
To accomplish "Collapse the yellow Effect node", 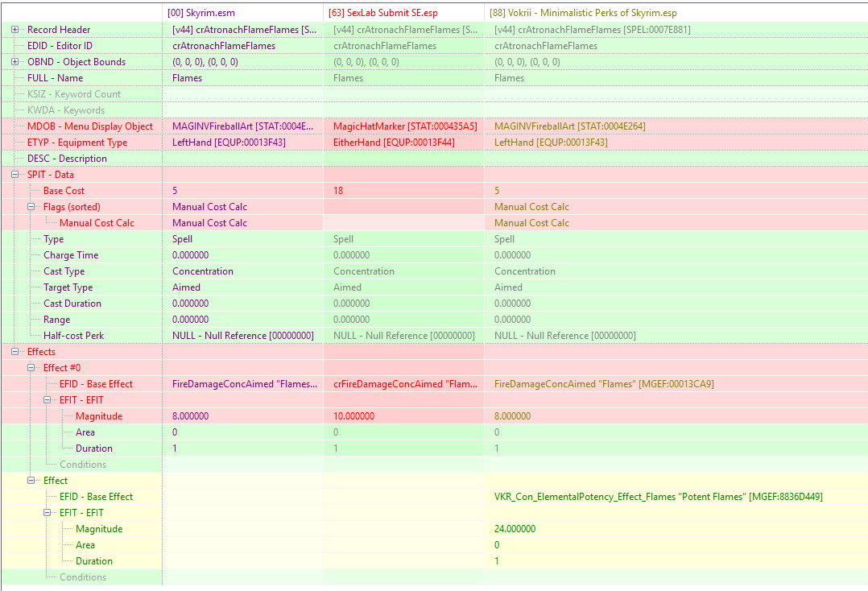I will coord(31,481).
